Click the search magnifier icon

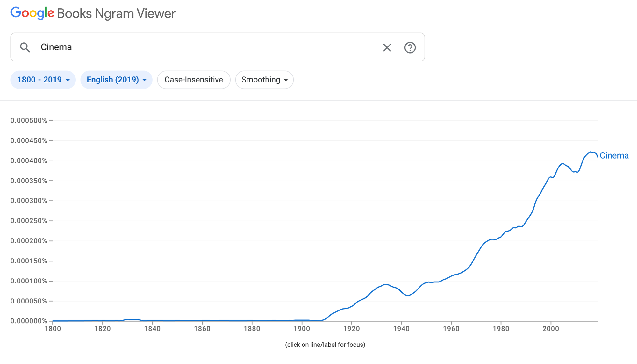[x=25, y=47]
